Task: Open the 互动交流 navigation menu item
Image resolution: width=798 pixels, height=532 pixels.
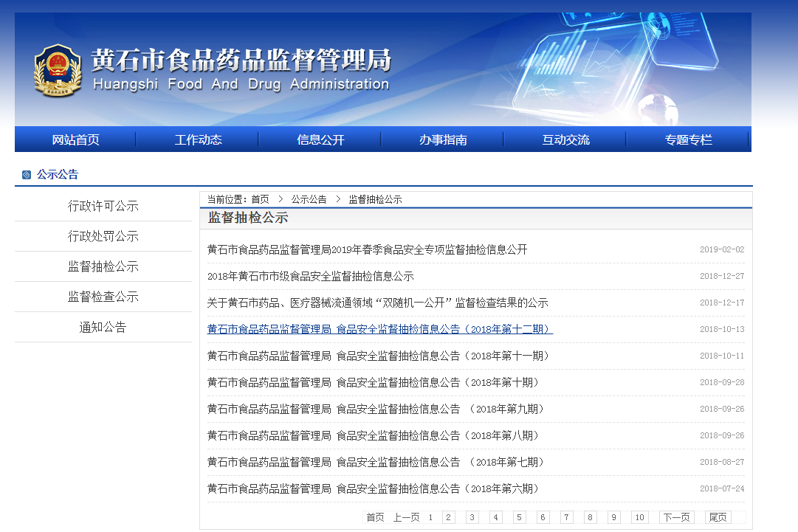Action: click(565, 139)
